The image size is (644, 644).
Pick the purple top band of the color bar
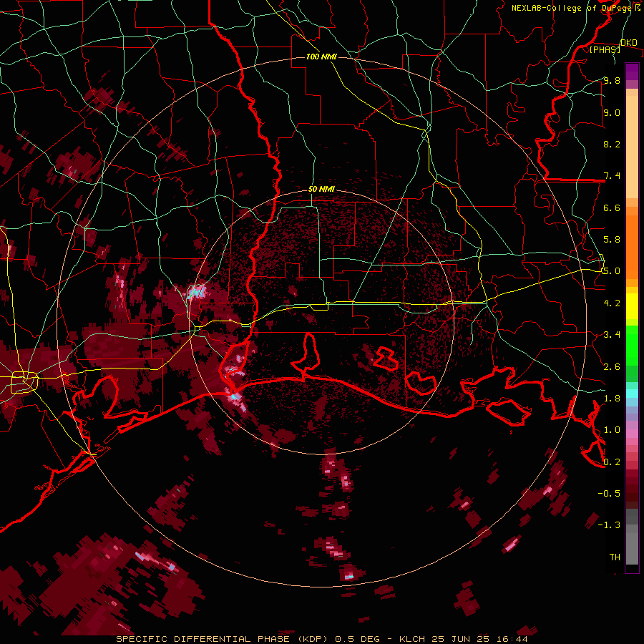(632, 72)
